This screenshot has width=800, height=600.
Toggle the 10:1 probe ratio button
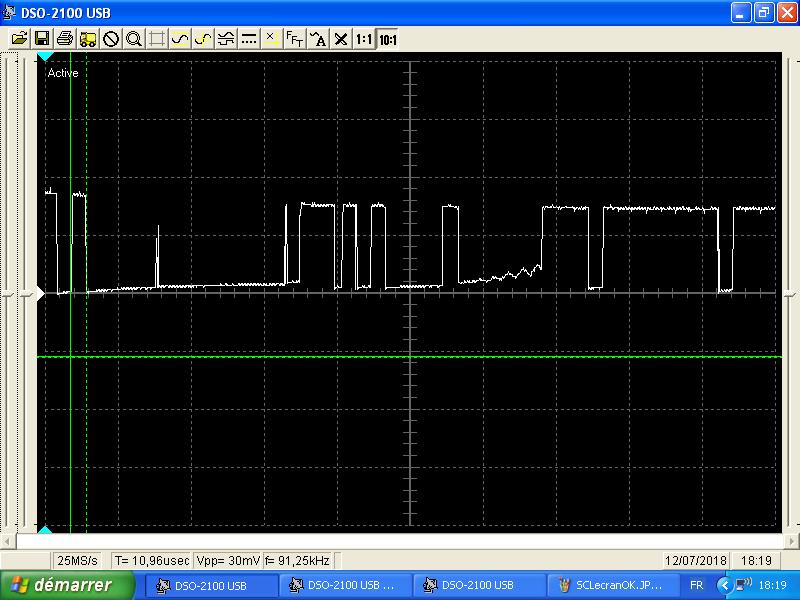click(x=387, y=39)
